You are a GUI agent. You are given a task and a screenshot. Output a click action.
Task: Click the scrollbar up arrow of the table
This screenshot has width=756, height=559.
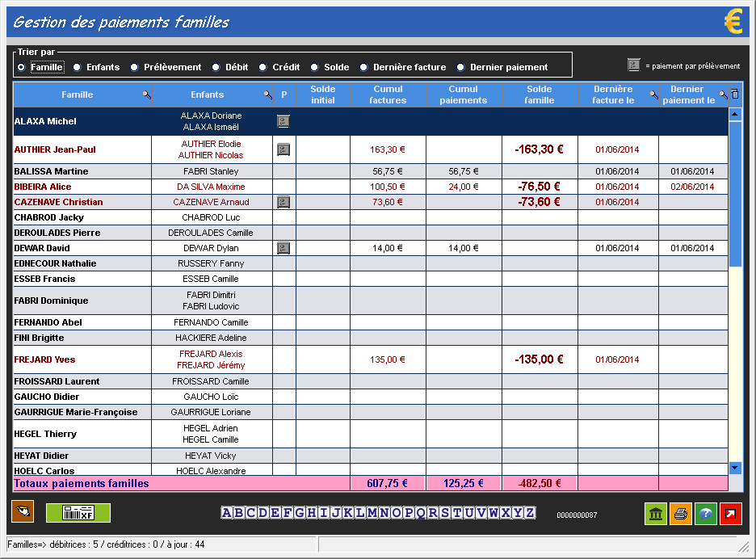tap(735, 114)
